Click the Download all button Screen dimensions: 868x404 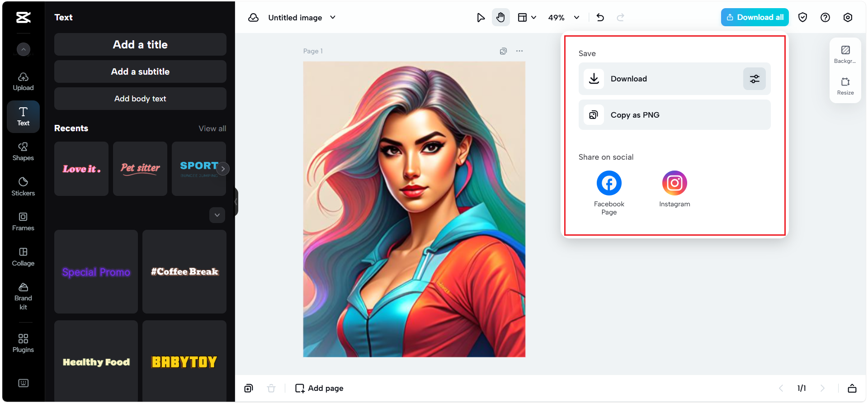click(x=755, y=17)
